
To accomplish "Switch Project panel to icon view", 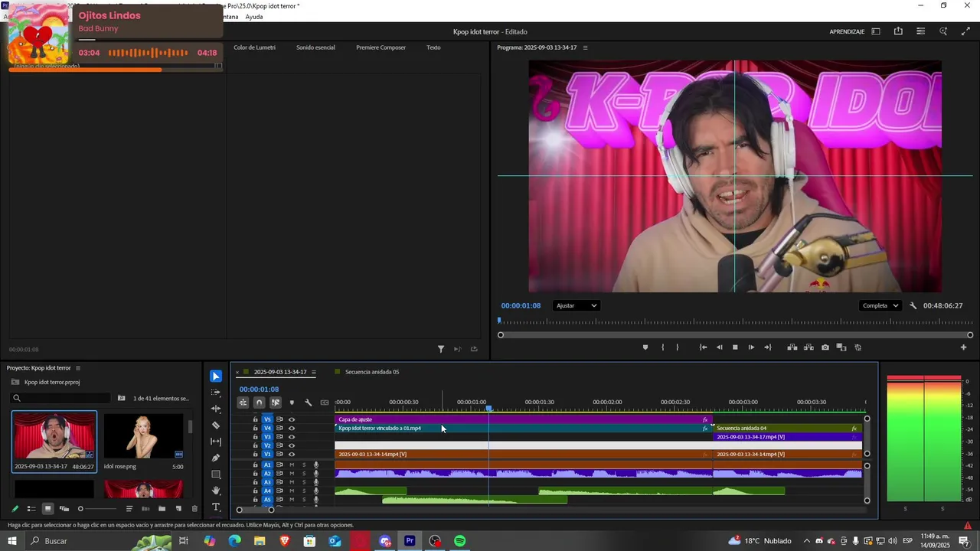I will 47,509.
